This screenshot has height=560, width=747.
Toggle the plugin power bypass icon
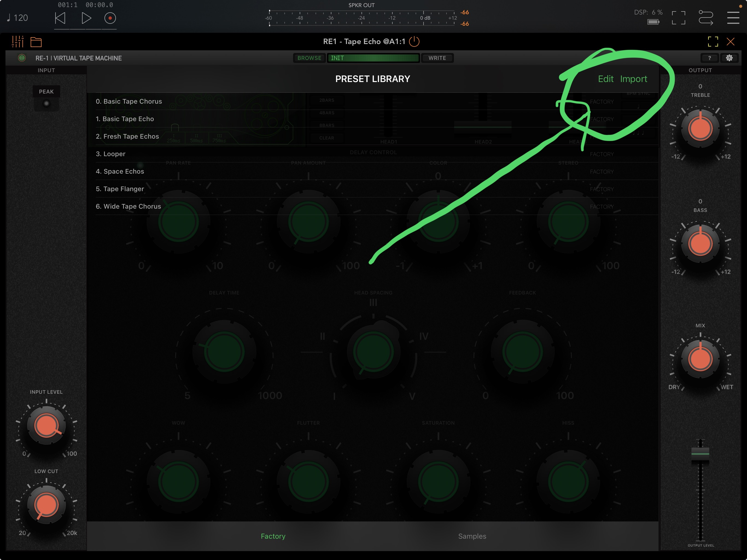[x=414, y=42]
